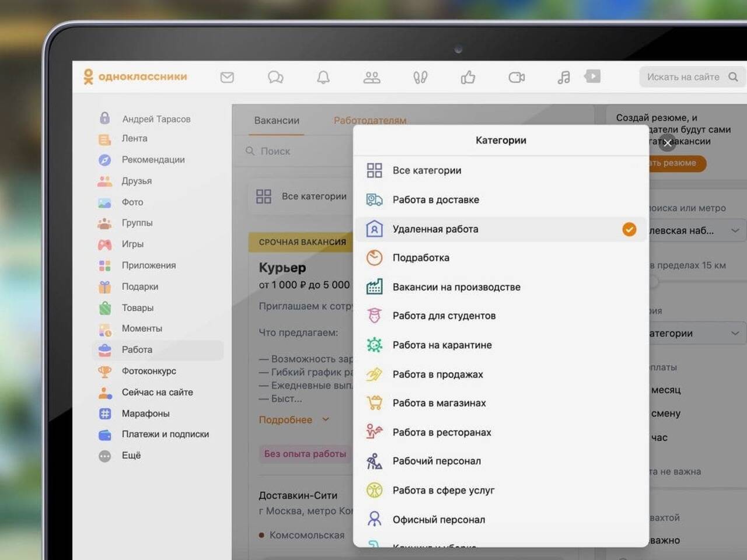Open Андрей Тарасов profile link
The height and width of the screenshot is (560, 747).
point(156,119)
